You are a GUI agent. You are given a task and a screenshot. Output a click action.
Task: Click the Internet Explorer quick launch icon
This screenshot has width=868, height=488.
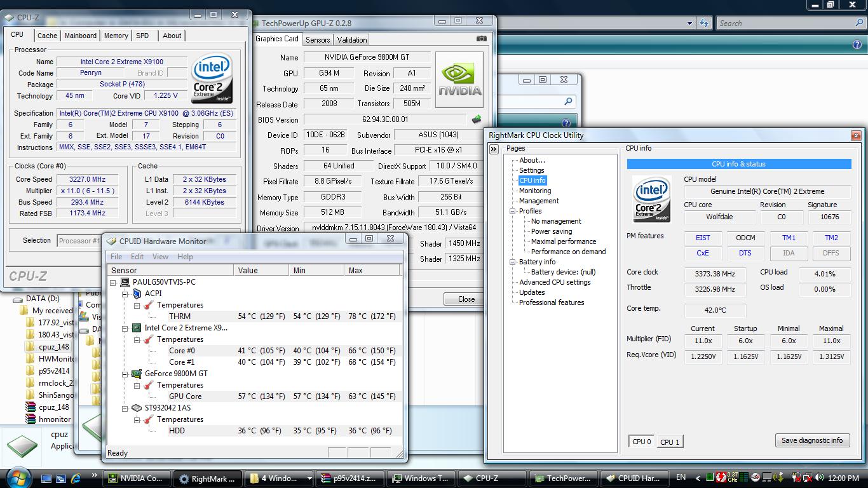coord(76,478)
